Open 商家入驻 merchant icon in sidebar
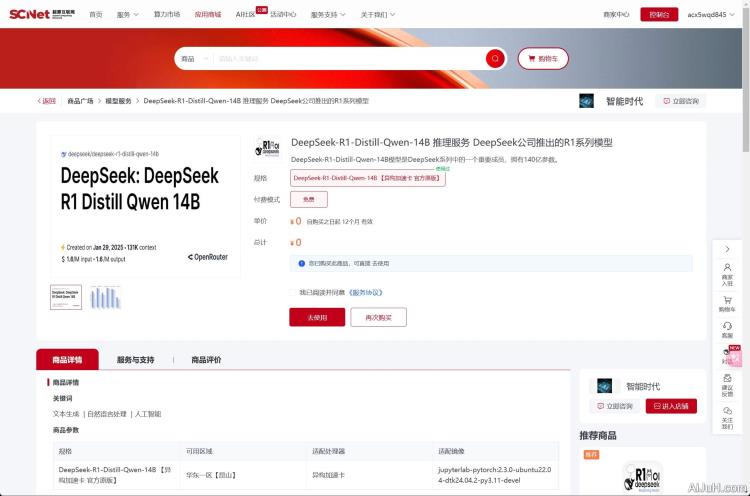 coord(727,273)
